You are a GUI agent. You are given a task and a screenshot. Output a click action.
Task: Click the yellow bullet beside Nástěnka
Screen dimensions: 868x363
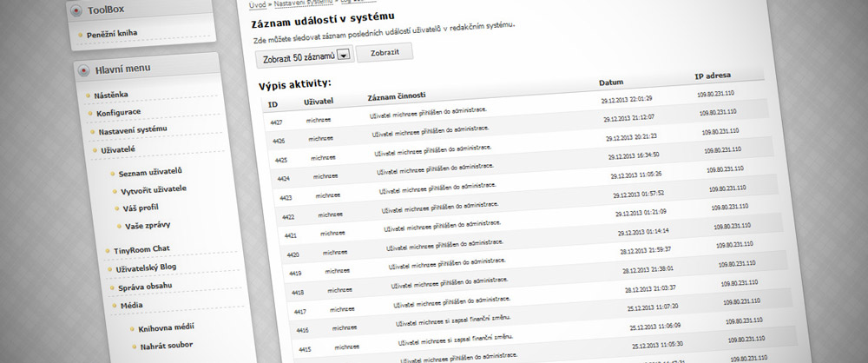[x=87, y=95]
